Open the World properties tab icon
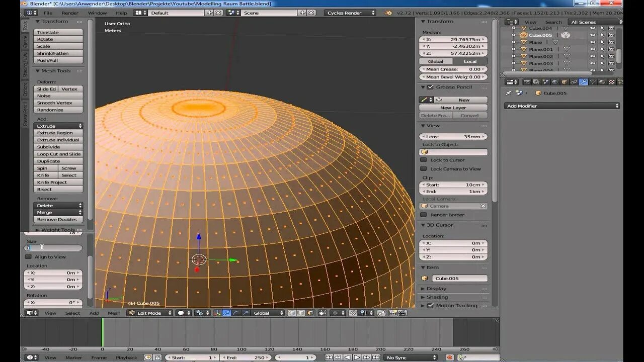 click(555, 82)
